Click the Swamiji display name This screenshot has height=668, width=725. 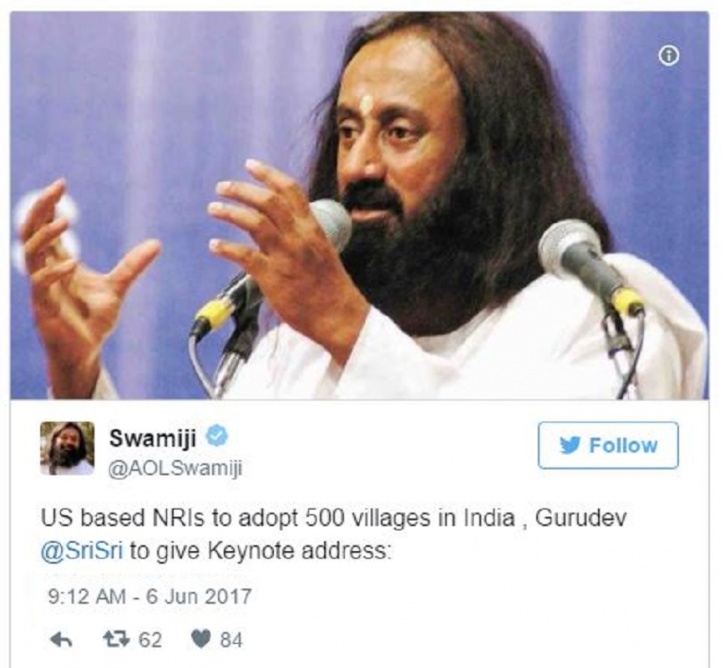click(x=153, y=437)
